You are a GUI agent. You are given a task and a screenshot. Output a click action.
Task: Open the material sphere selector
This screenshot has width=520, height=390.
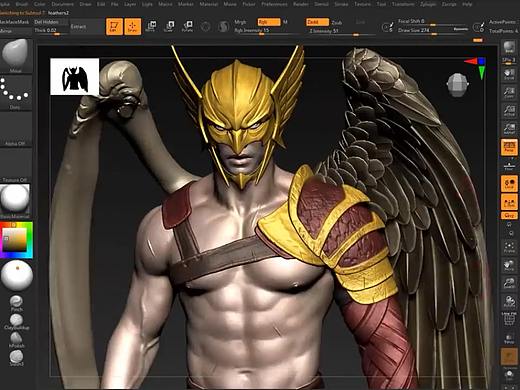coord(15,201)
